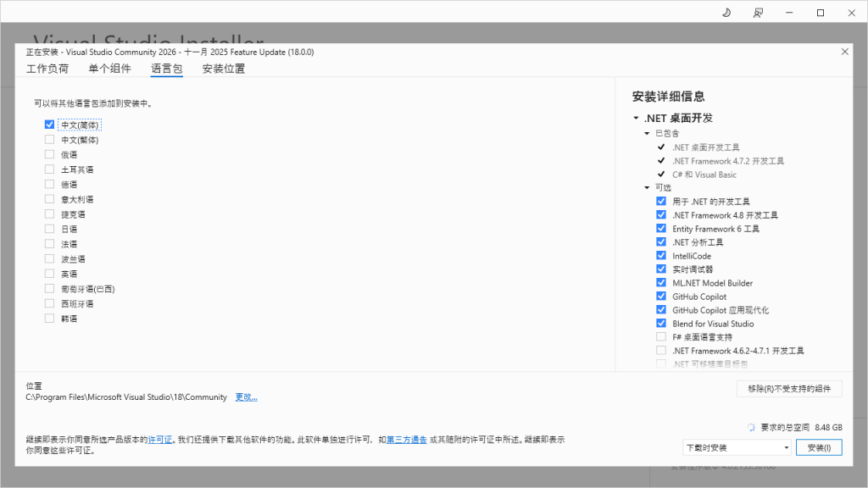868x488 pixels.
Task: Open the 下载时安装 dropdown
Action: pyautogui.click(x=737, y=447)
